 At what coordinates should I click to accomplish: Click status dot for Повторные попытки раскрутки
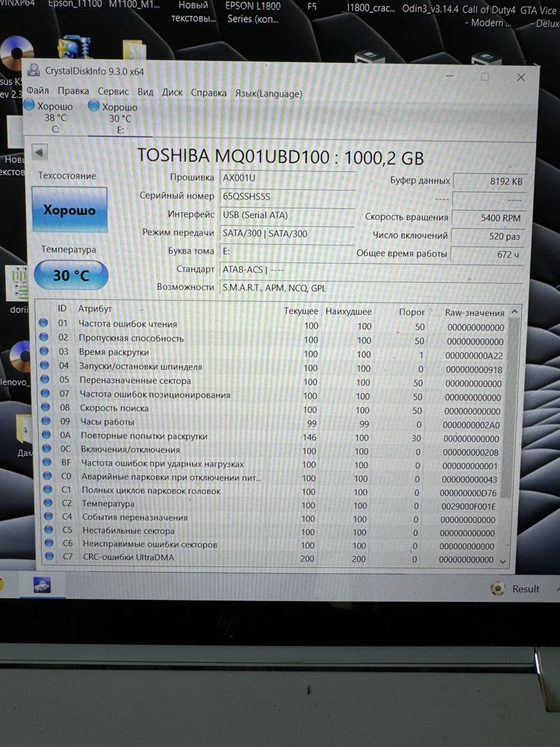pyautogui.click(x=46, y=435)
